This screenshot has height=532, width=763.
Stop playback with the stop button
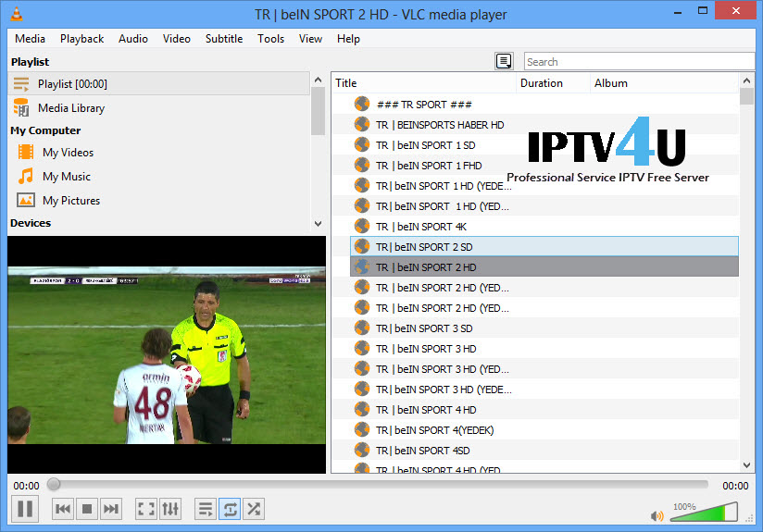tap(87, 509)
